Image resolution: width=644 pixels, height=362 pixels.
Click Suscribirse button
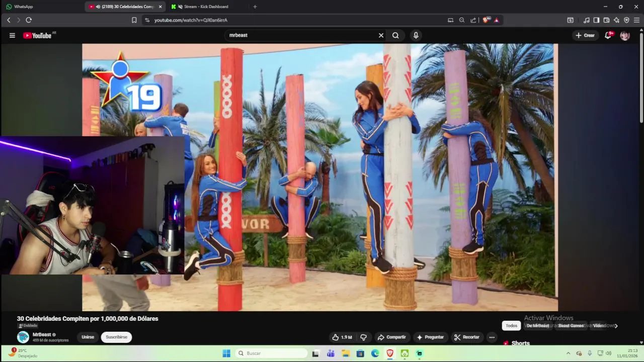pos(116,337)
